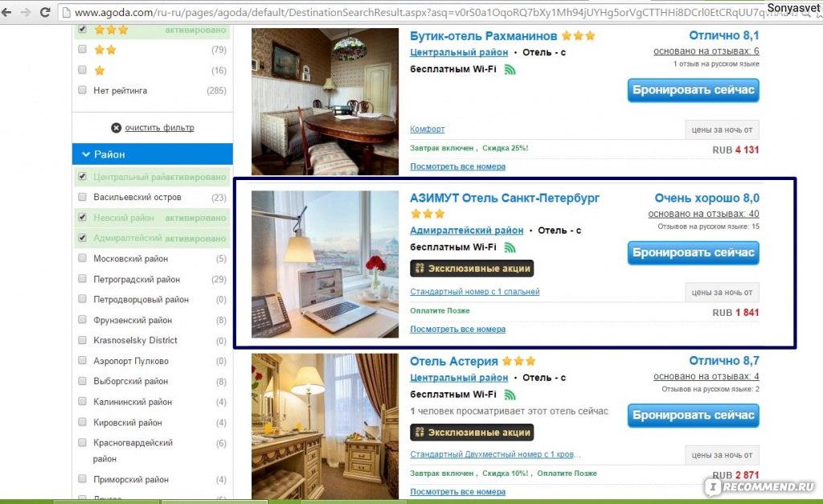Enable the two-star rating filter
The image size is (823, 504).
(82, 49)
